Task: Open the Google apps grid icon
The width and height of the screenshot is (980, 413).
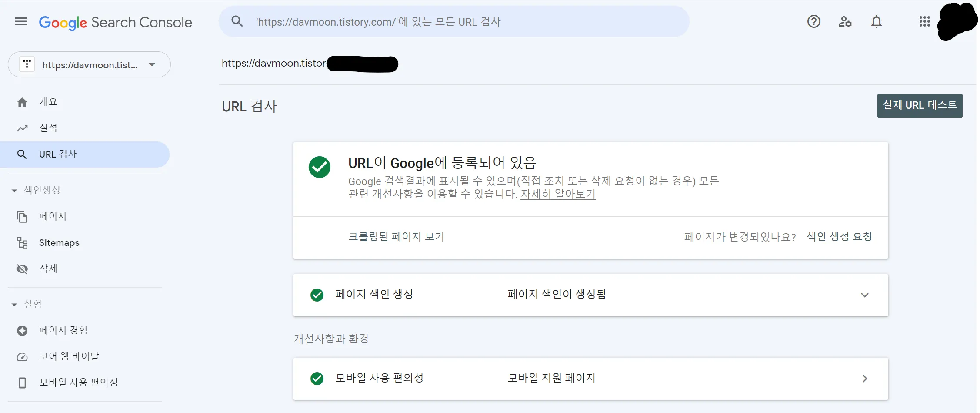Action: click(924, 22)
